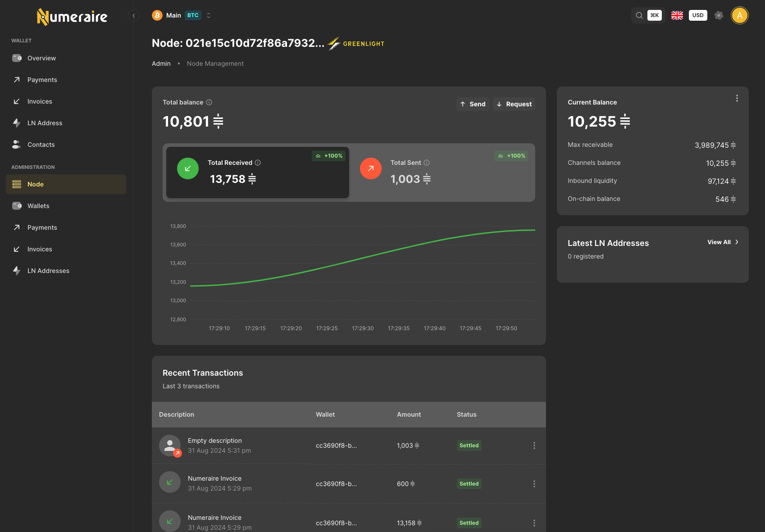Click the Contacts people icon
The image size is (765, 532).
click(x=17, y=145)
